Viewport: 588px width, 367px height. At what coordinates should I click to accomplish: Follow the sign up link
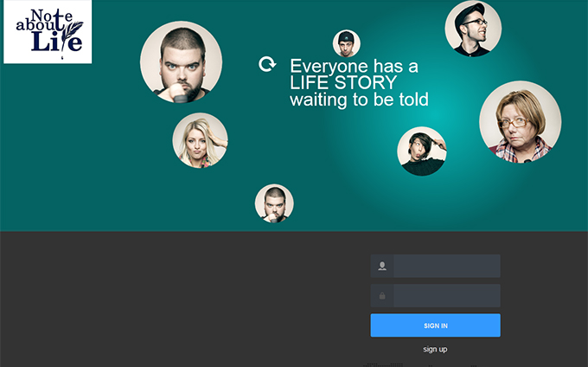pyautogui.click(x=435, y=350)
